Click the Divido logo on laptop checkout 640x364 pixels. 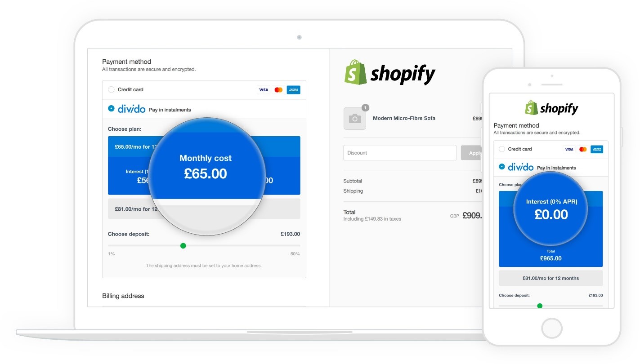point(131,108)
